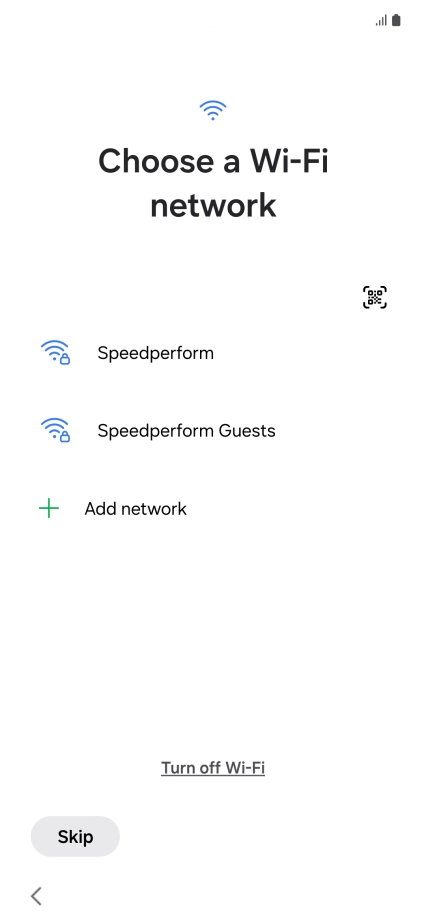Choose the Add network option

pos(135,509)
